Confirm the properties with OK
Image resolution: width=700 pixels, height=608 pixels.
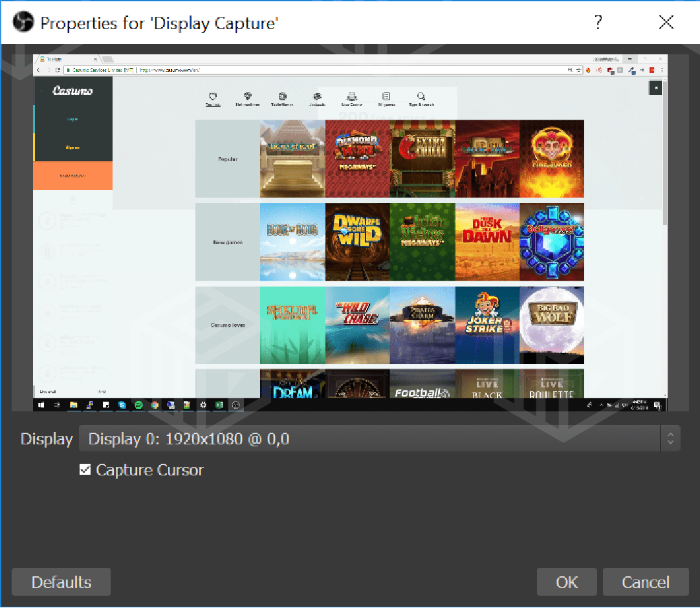[x=567, y=582]
